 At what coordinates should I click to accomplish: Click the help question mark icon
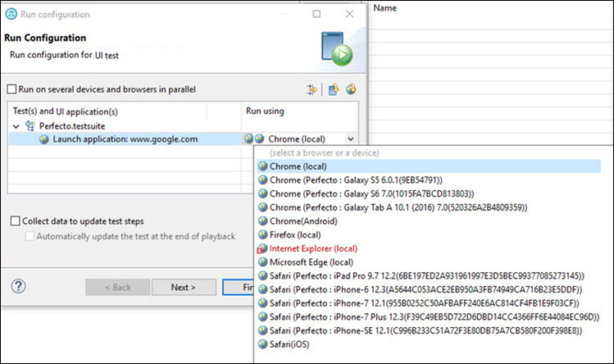[x=19, y=287]
